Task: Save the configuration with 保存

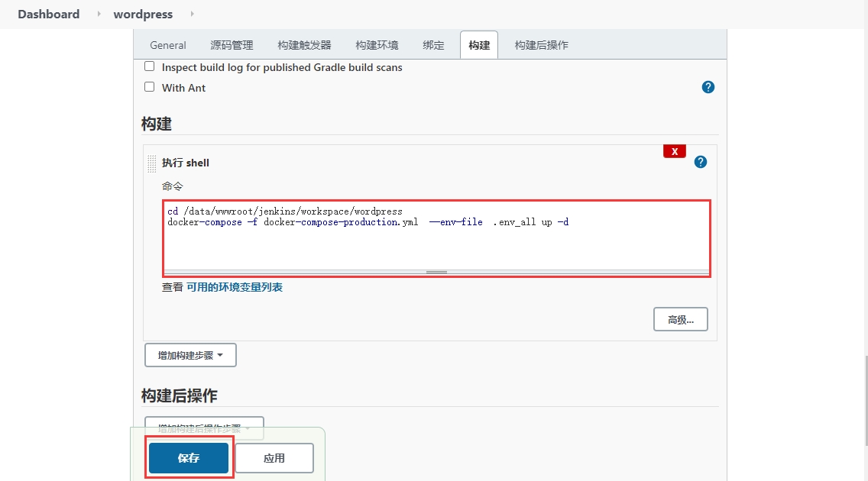Action: 189,458
